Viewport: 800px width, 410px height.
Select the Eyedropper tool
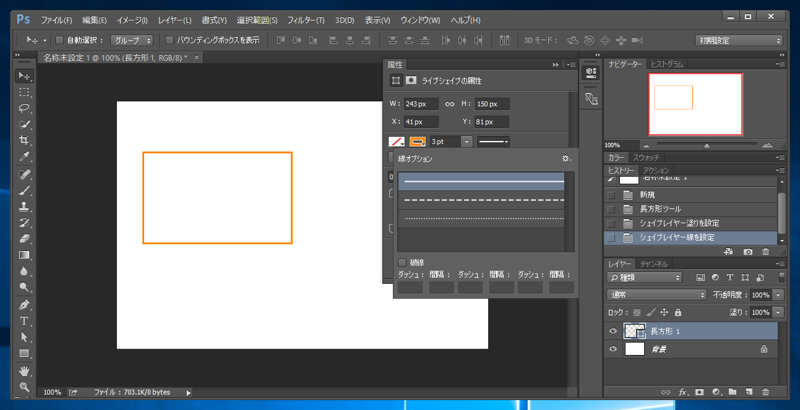pos(24,157)
